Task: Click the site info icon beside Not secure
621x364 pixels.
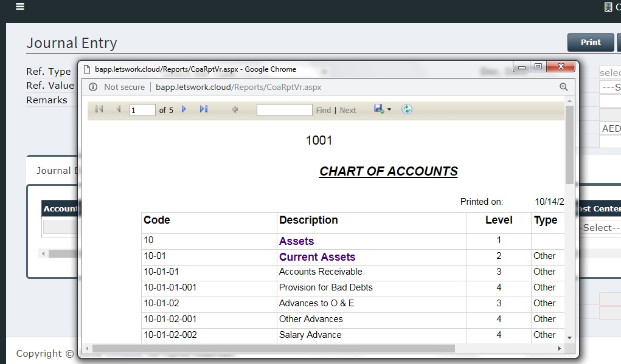Action: coord(93,87)
